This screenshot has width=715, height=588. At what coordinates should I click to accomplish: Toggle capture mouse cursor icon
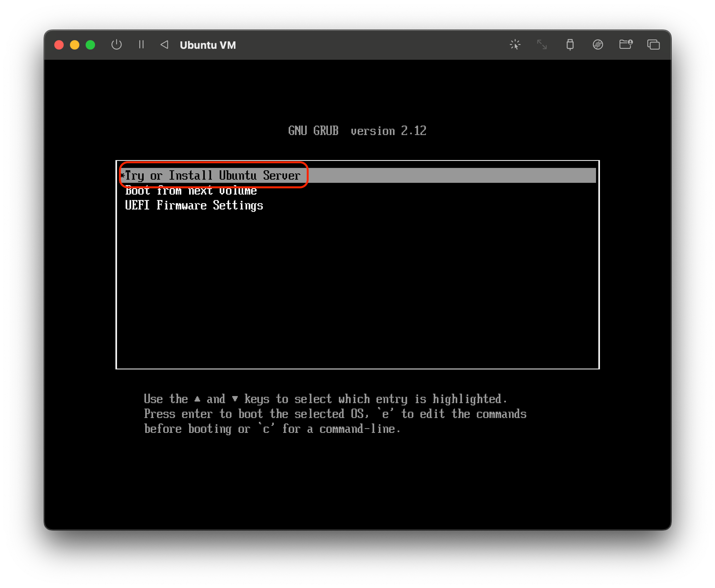pos(515,45)
